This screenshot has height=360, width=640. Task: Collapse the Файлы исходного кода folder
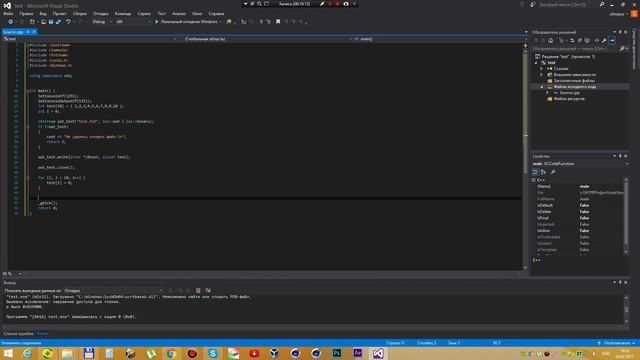(542, 87)
